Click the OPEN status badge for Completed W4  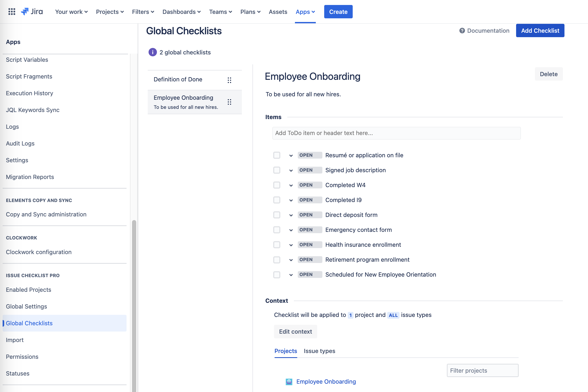point(310,185)
